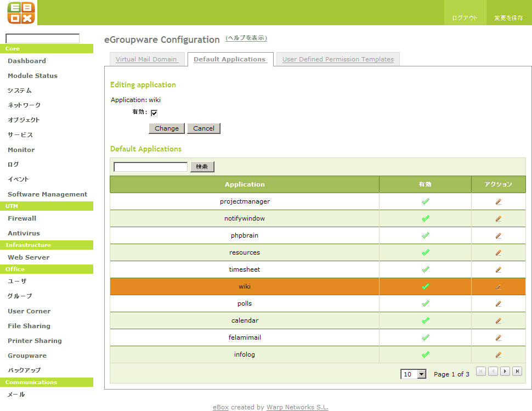
Task: Click the 検索 search button
Action: click(202, 167)
